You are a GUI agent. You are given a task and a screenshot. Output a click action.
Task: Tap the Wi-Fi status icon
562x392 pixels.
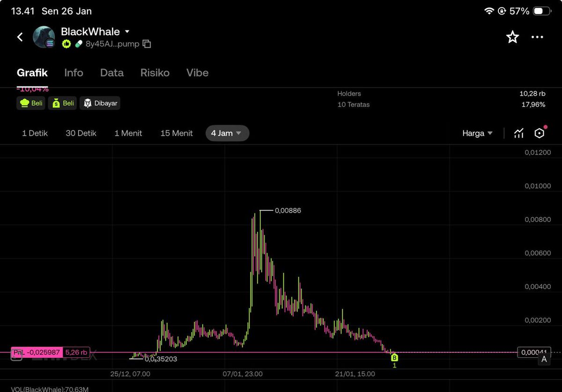(x=489, y=11)
